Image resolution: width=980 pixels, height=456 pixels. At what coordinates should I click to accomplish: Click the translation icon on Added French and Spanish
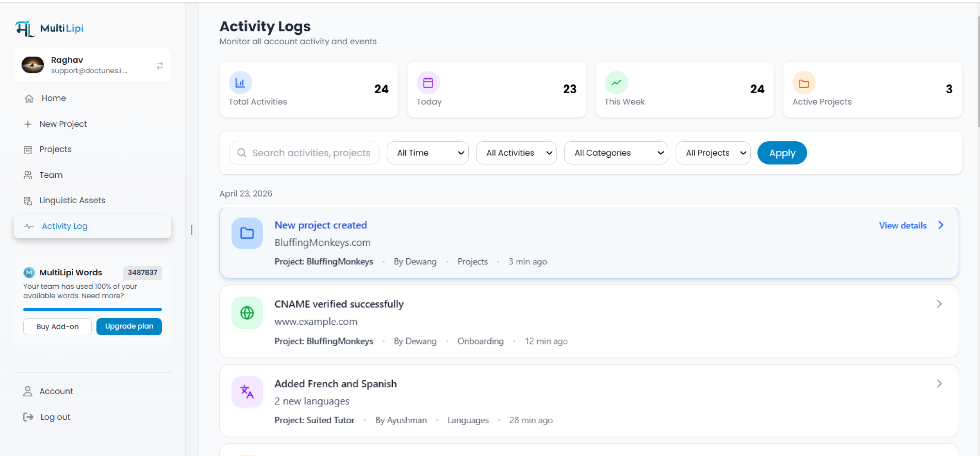point(246,392)
